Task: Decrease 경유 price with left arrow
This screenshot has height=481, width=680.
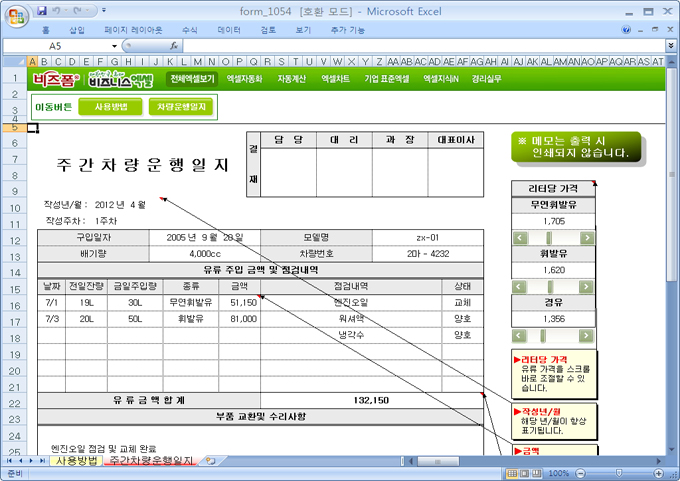Action: click(x=519, y=335)
